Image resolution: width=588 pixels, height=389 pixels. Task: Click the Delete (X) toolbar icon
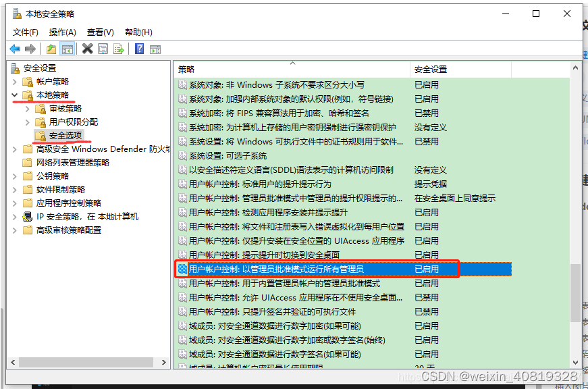[x=87, y=49]
